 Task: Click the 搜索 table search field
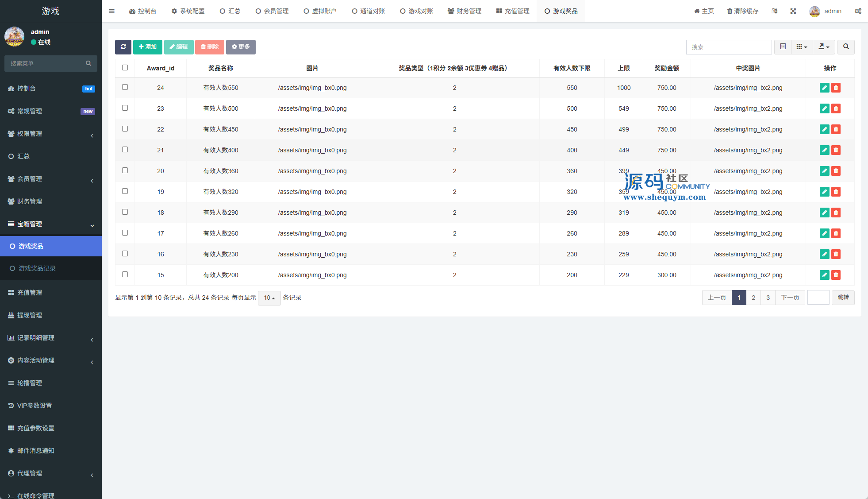tap(728, 47)
